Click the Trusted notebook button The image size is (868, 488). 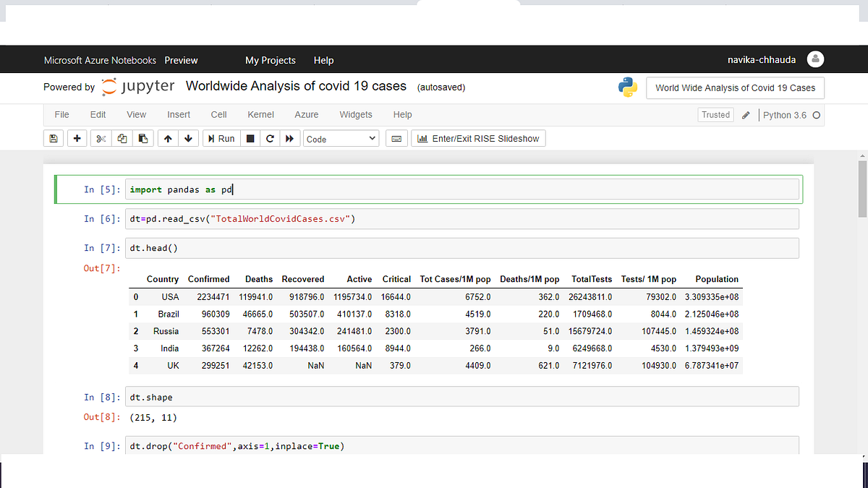pyautogui.click(x=715, y=114)
